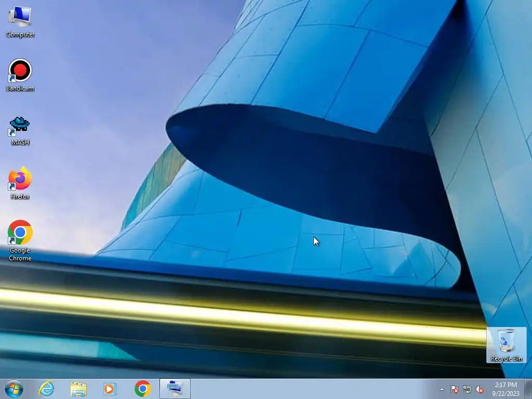Open network status tray icon
532x399 pixels.
pos(467,389)
